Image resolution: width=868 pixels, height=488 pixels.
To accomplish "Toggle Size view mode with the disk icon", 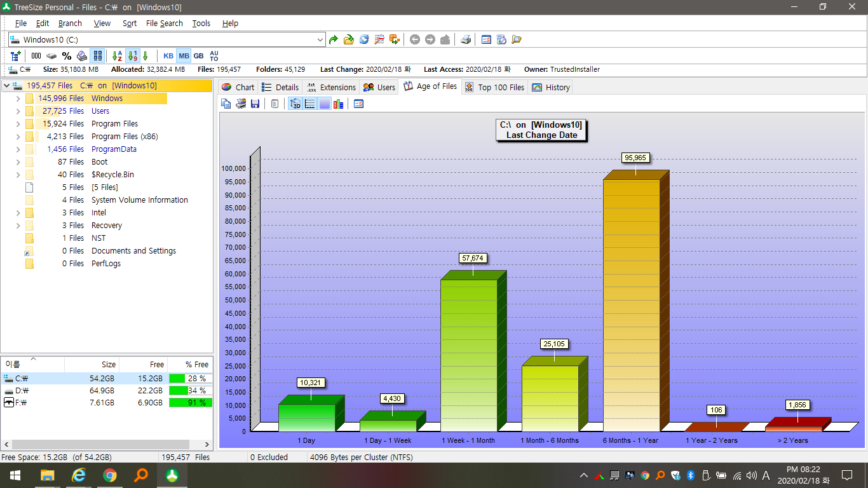I will click(x=51, y=56).
